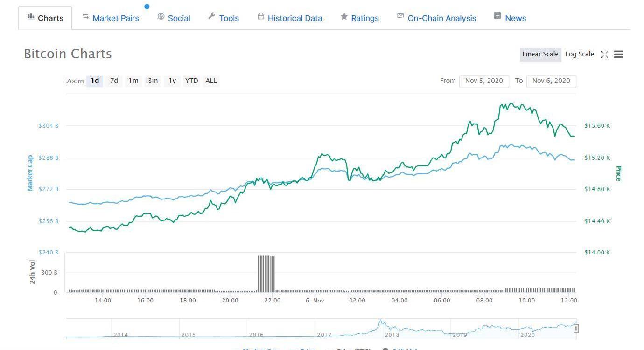
Task: Switch to On-Chain Analysis tab
Action: click(x=436, y=18)
